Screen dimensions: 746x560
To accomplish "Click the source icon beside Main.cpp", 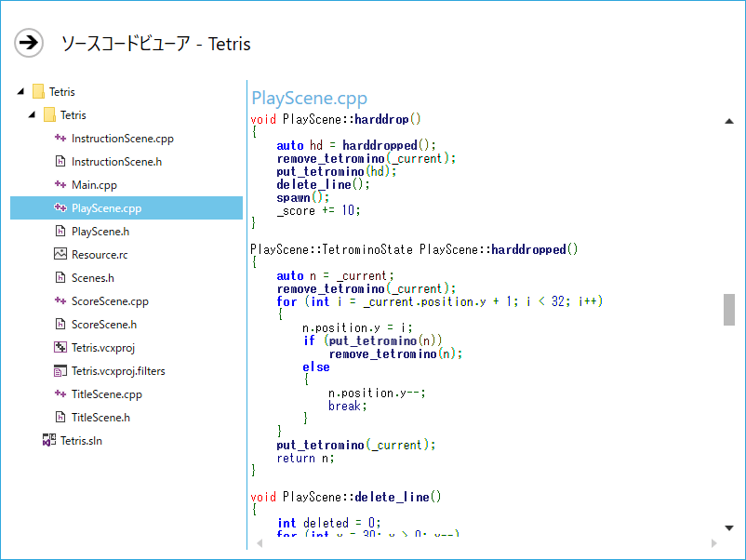I will coord(60,184).
